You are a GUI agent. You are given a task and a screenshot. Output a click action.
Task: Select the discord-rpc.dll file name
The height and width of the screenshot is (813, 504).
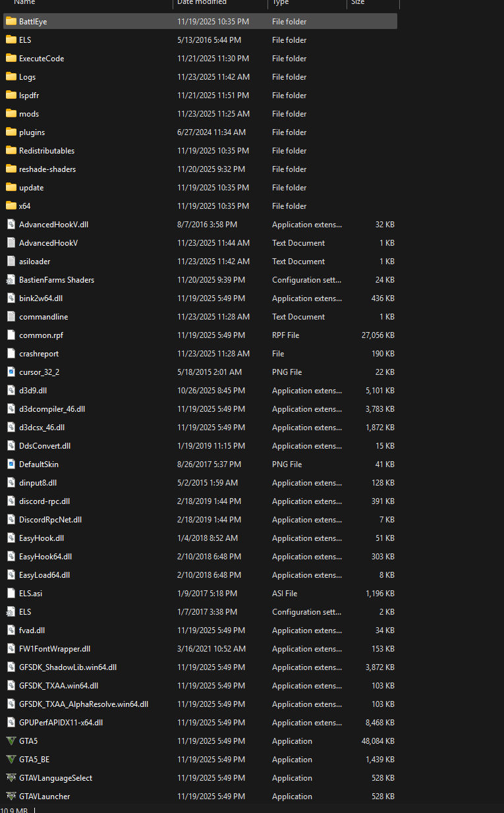(44, 501)
